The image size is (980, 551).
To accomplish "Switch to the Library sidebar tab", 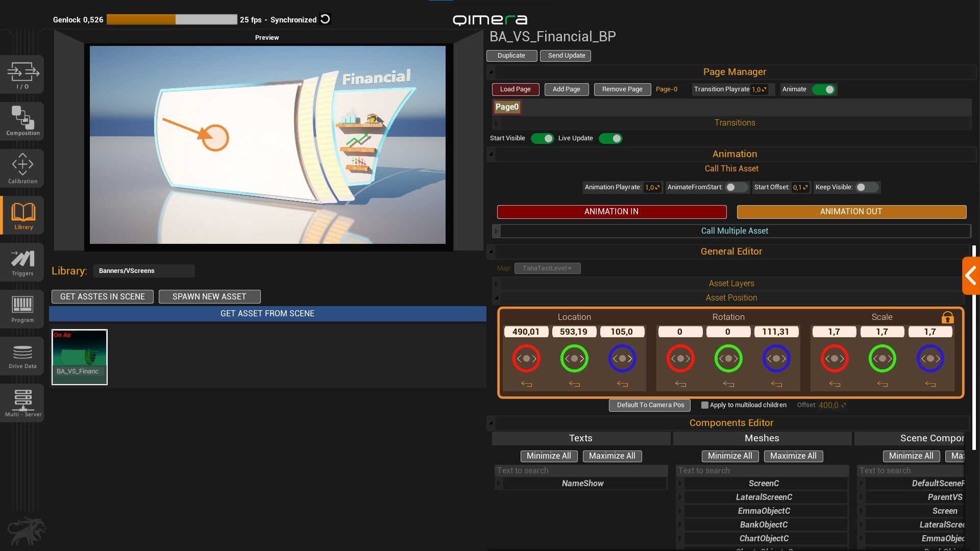I will [22, 215].
